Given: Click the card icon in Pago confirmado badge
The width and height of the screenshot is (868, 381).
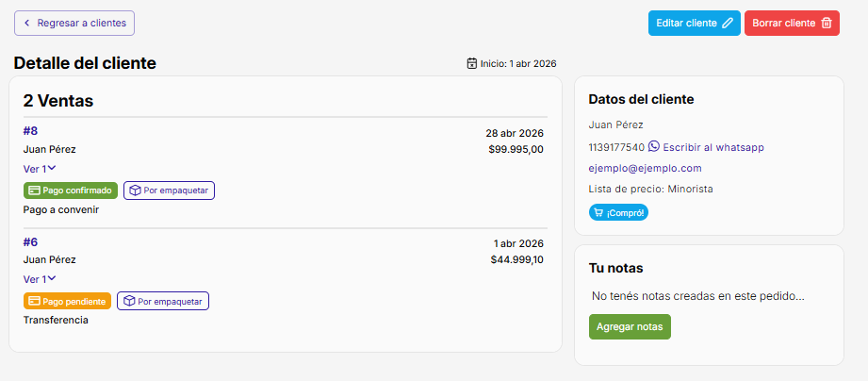Looking at the screenshot, I should 34,190.
